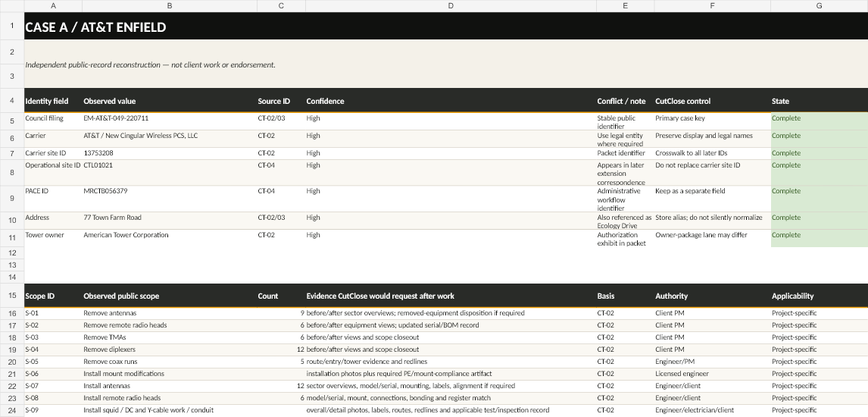
Task: Click the 'Stable public identifier' note cell
Action: click(625, 121)
